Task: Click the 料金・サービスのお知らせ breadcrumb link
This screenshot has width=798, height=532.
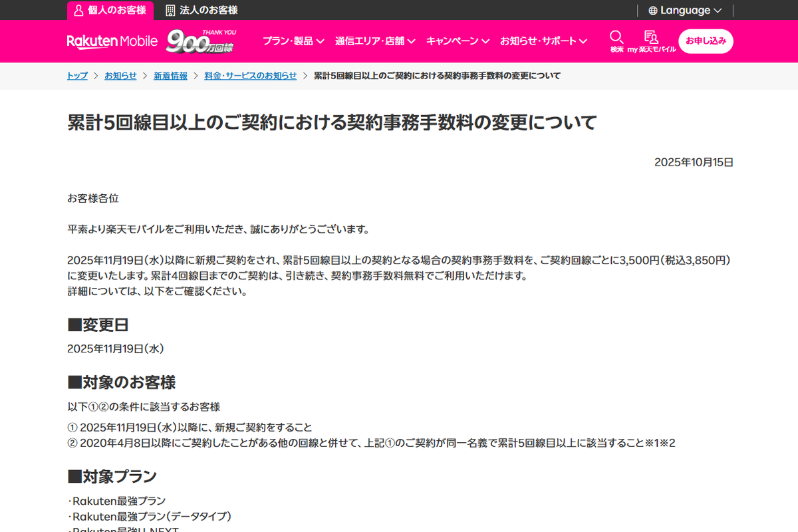Action: 251,76
